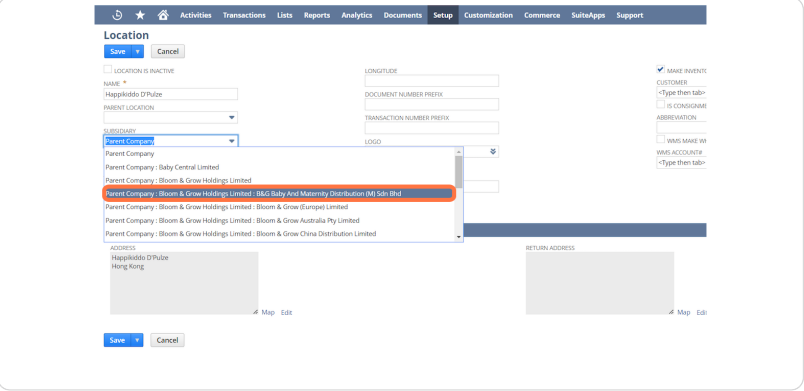
Task: Toggle the WMS Make checkbox
Action: coord(660,139)
